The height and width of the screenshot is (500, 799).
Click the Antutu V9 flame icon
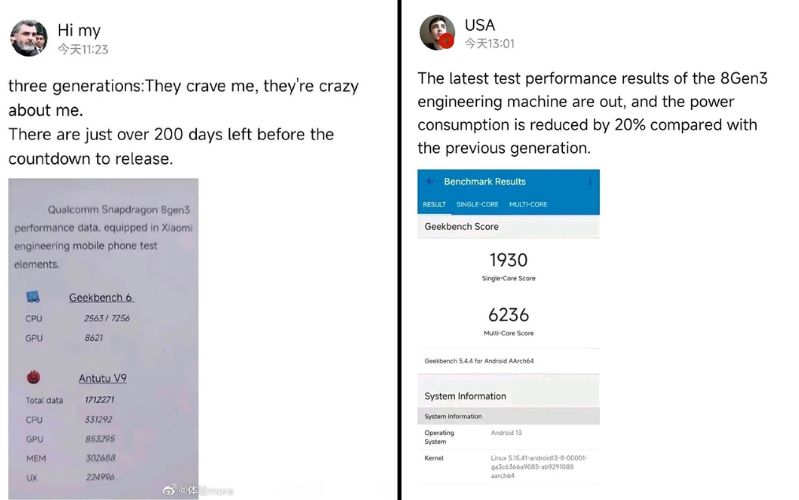(33, 379)
